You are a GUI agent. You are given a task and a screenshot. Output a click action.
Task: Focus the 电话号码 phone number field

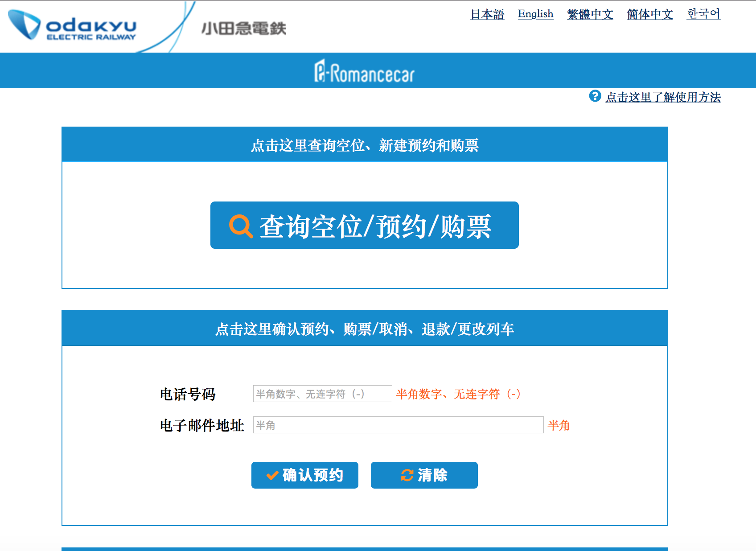323,394
